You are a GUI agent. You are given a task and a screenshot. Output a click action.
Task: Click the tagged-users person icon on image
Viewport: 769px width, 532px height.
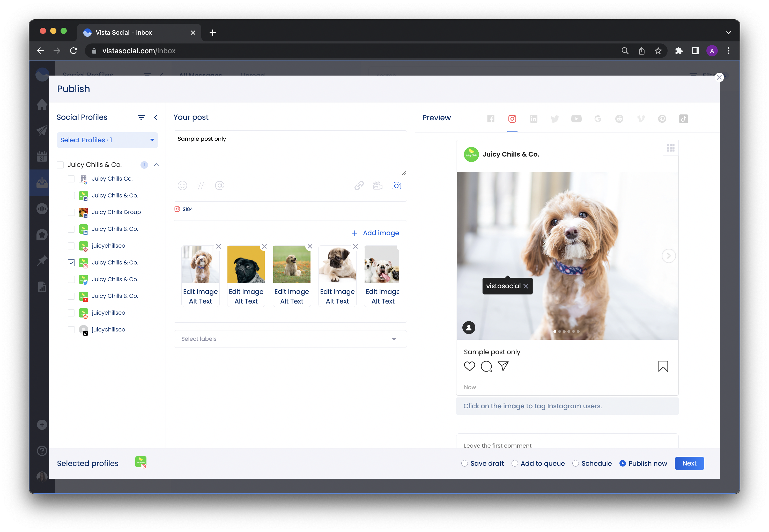point(469,328)
